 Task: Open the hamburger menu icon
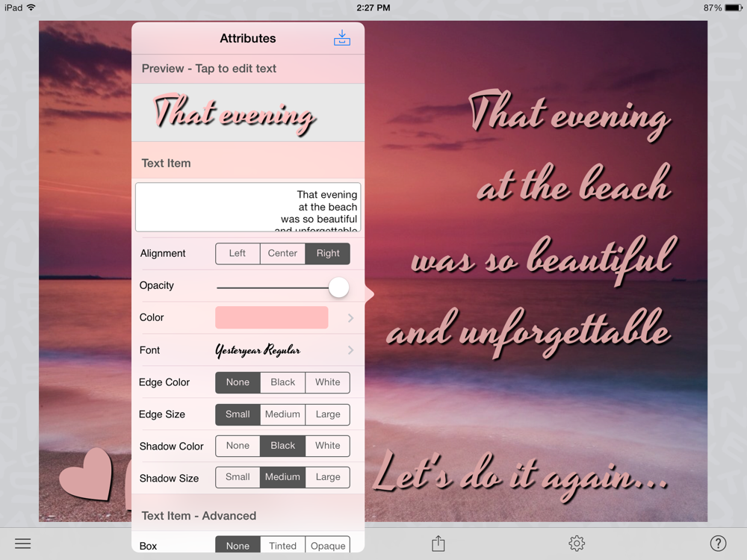click(x=22, y=544)
